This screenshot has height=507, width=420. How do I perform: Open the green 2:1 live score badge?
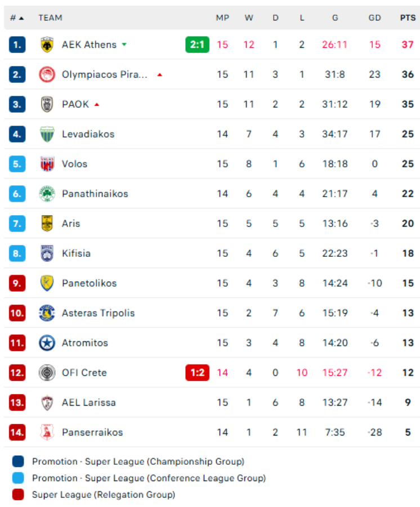click(197, 45)
